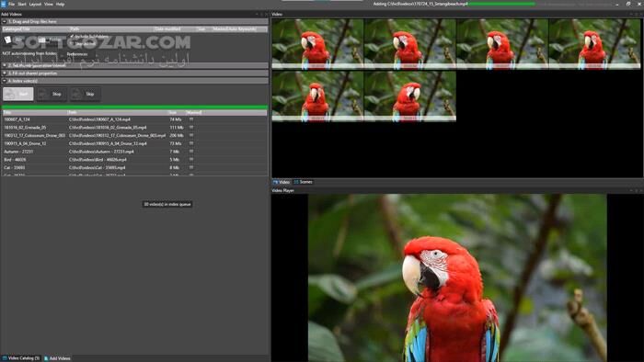Select the second parrot thumbnail in second row

point(409,96)
